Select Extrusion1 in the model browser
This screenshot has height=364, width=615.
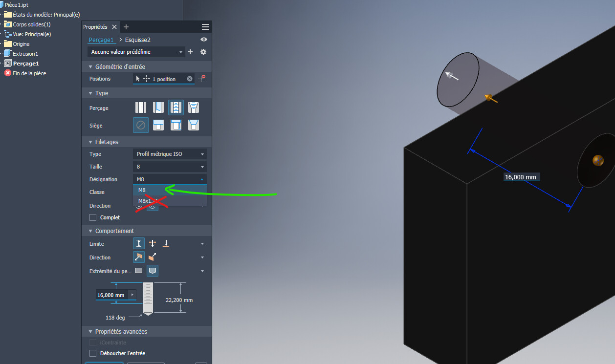25,54
